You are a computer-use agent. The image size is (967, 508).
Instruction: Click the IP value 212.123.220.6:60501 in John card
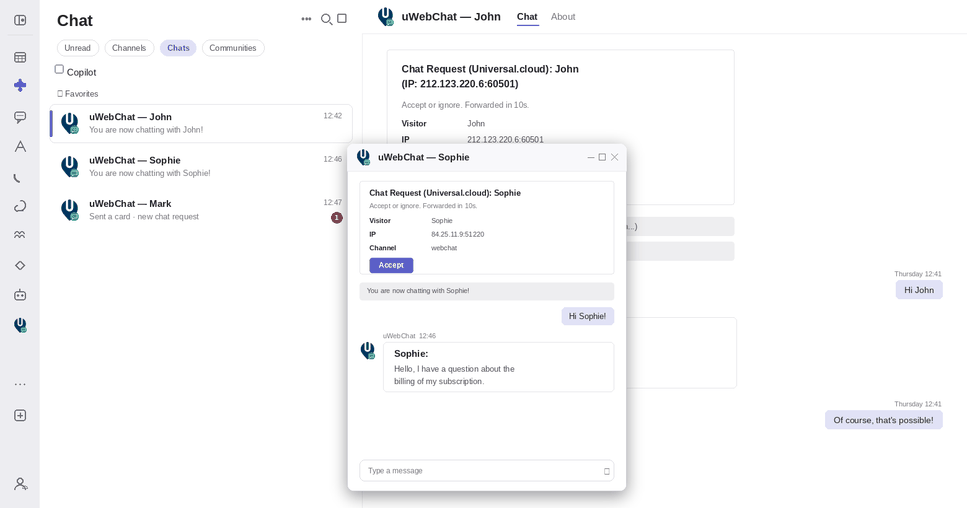(505, 139)
